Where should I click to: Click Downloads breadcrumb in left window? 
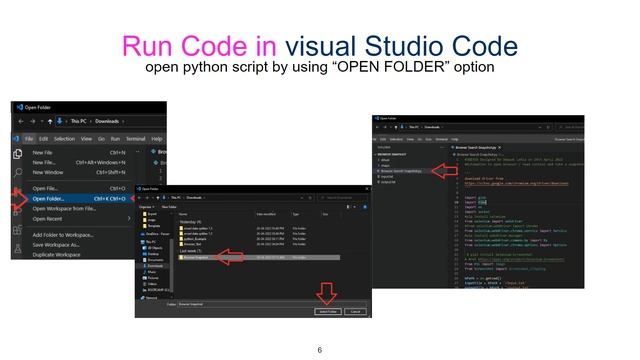pos(107,121)
